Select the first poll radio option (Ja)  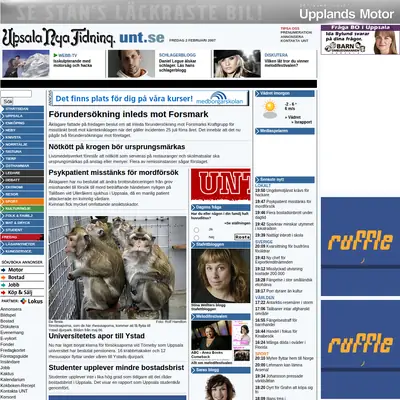coord(196,230)
